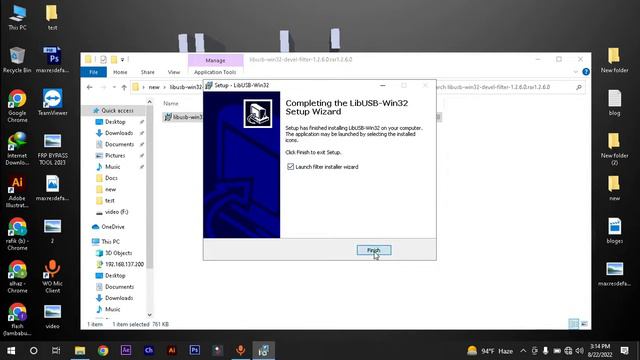Open volume control in system tray
640x360 pixels.
pyautogui.click(x=579, y=351)
